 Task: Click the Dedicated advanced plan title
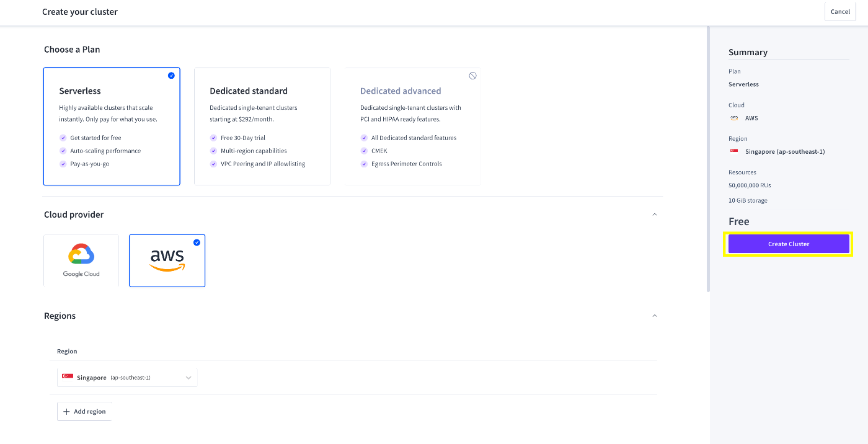[401, 91]
